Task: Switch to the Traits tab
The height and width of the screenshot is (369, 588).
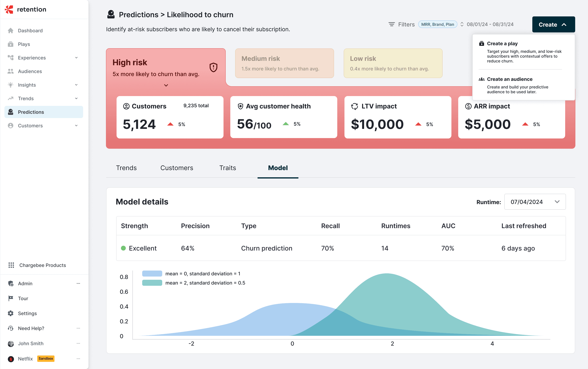Action: [x=228, y=168]
